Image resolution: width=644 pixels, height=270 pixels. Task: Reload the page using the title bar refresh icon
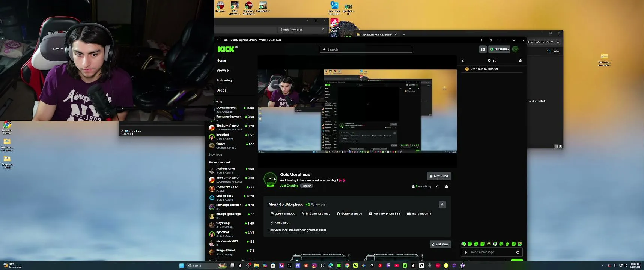pyautogui.click(x=219, y=40)
